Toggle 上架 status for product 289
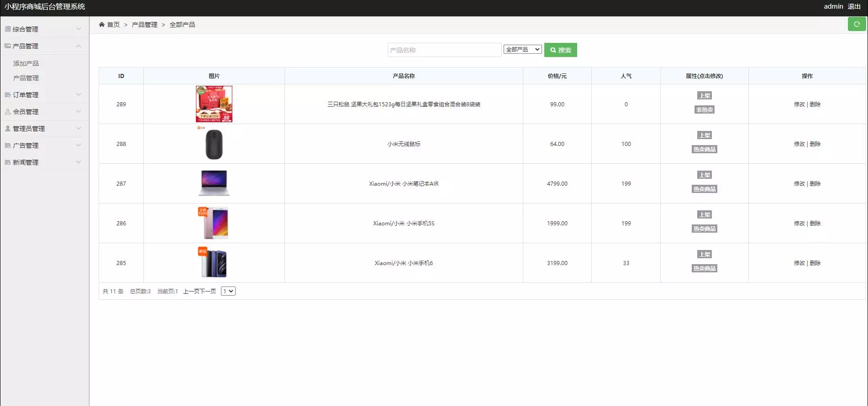This screenshot has width=868, height=406. click(704, 95)
